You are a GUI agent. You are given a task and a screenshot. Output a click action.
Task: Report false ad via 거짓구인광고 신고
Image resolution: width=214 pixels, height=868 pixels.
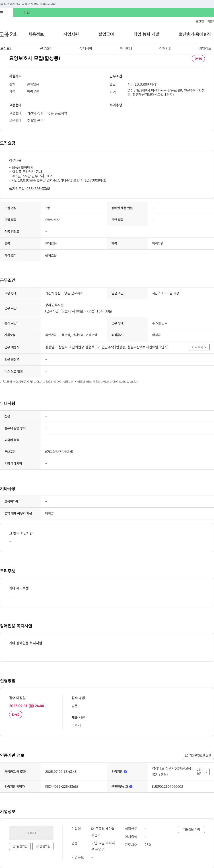coord(198,755)
